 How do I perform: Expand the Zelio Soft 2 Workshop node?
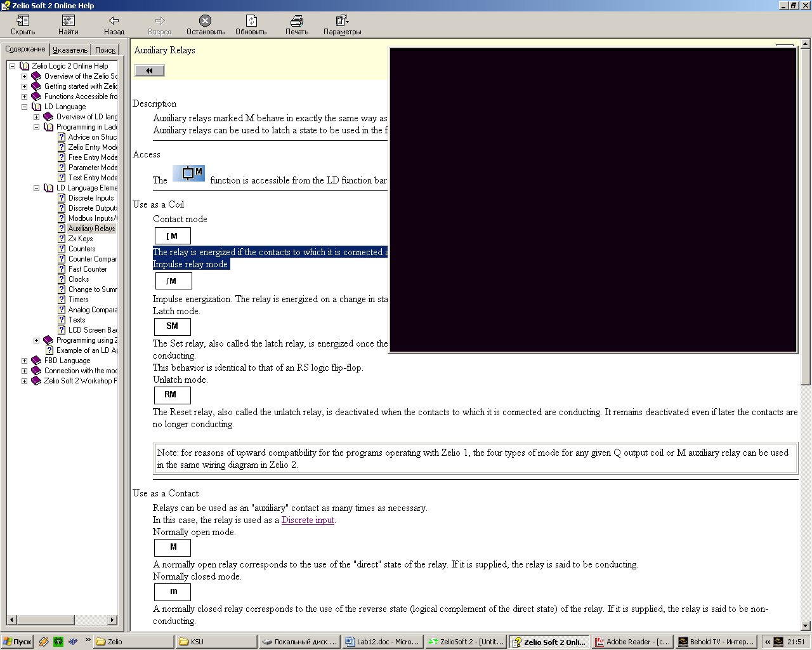click(24, 381)
